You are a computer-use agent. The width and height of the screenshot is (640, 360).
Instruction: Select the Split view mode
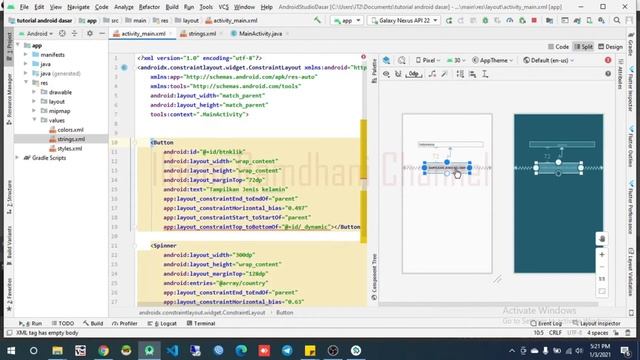click(583, 47)
